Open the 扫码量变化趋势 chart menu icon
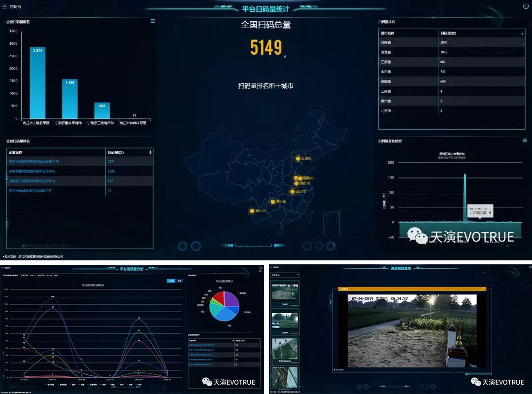532x394 pixels. (x=525, y=141)
